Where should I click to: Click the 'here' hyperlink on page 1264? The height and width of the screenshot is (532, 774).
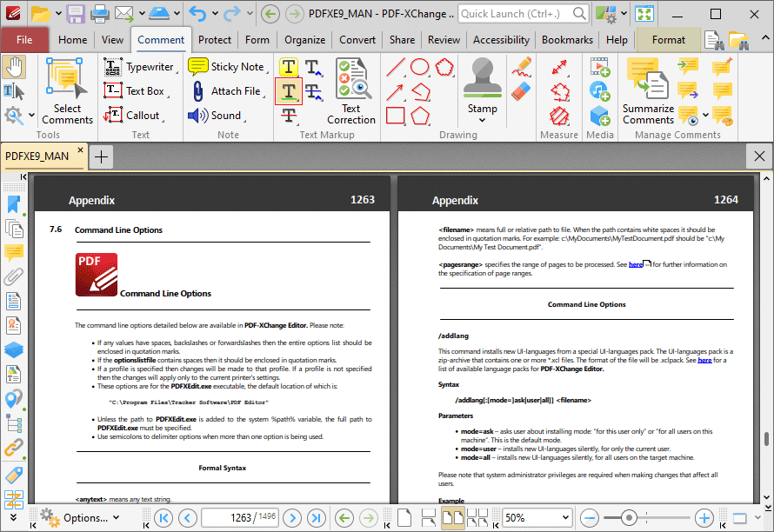(636, 263)
